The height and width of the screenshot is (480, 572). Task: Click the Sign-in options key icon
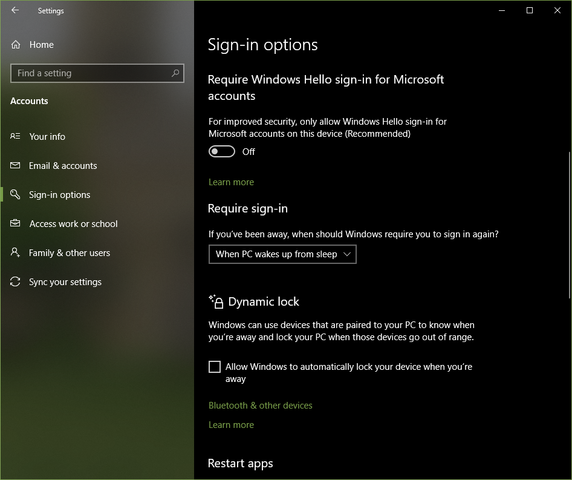(15, 194)
